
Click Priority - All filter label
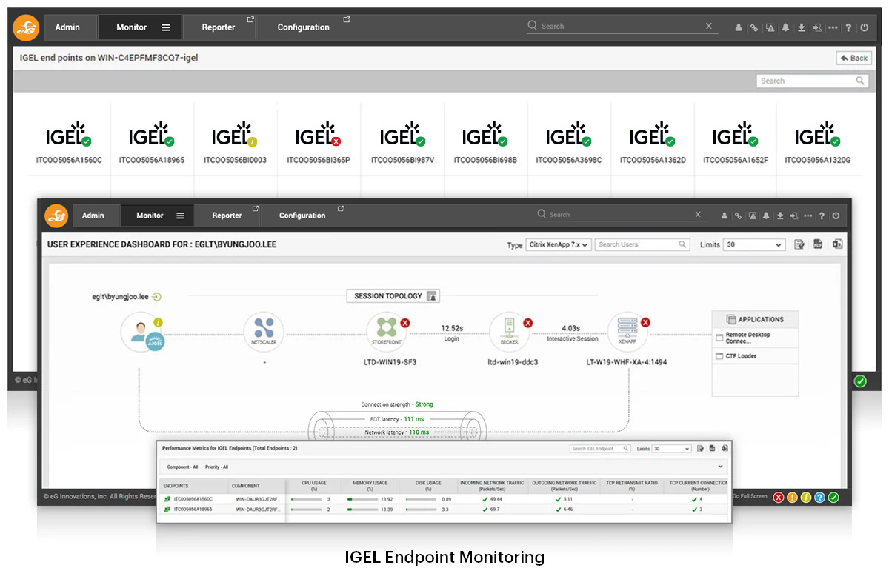pos(216,467)
